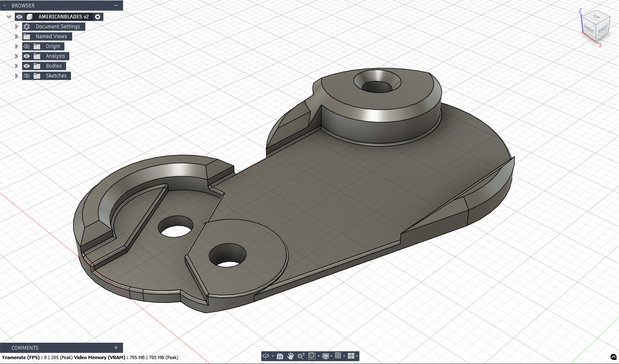The height and width of the screenshot is (364, 619).
Task: Open the Orbit tool dropdown arrow
Action: point(272,356)
